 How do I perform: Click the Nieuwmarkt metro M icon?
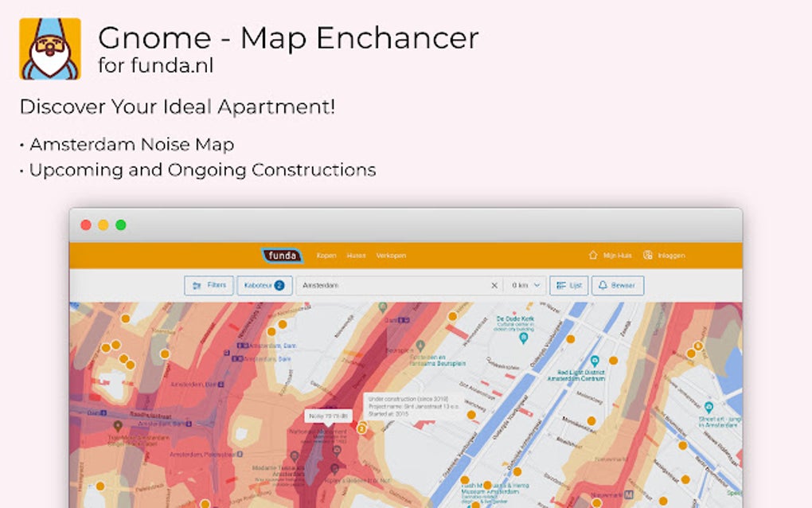coord(629,495)
